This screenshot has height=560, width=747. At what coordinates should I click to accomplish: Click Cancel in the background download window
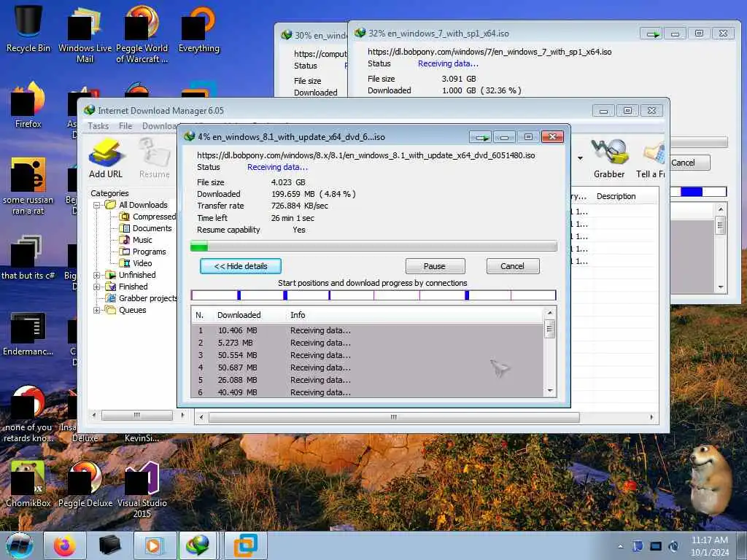point(689,163)
